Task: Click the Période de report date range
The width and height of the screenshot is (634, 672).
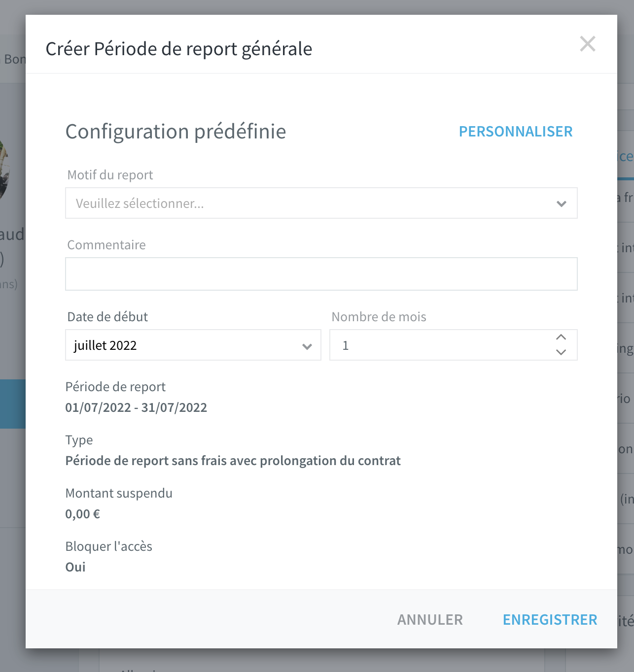Action: (136, 407)
